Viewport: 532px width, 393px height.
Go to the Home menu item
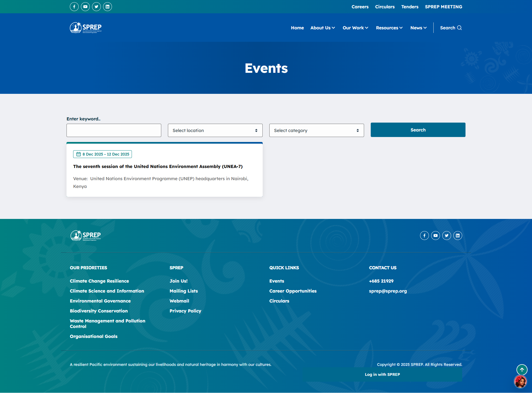(297, 28)
